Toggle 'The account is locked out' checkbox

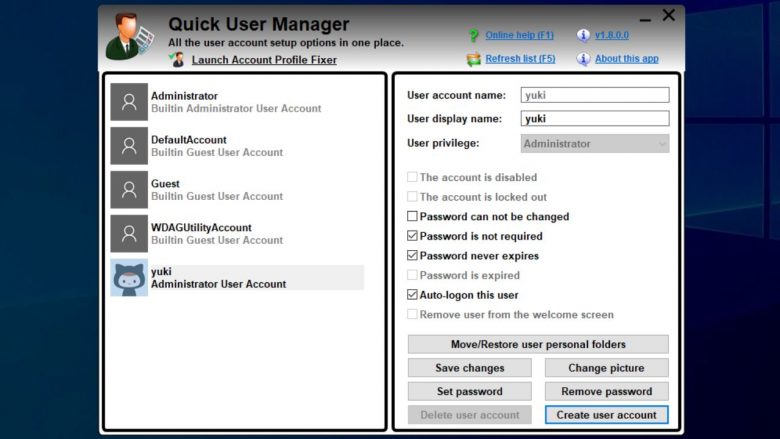click(x=412, y=197)
